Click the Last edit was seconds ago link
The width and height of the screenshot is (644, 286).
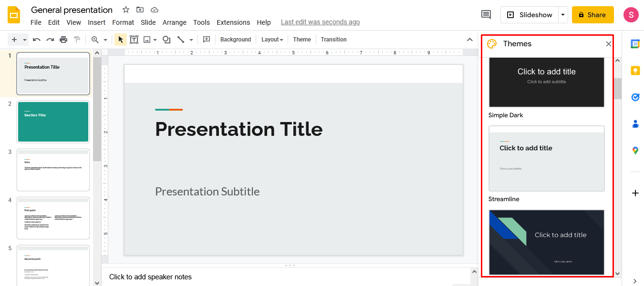click(320, 22)
